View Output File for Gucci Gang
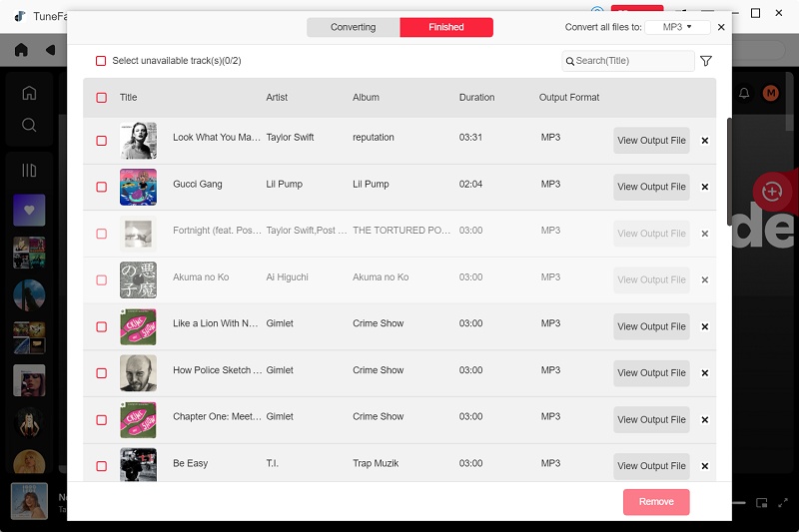 (x=651, y=187)
